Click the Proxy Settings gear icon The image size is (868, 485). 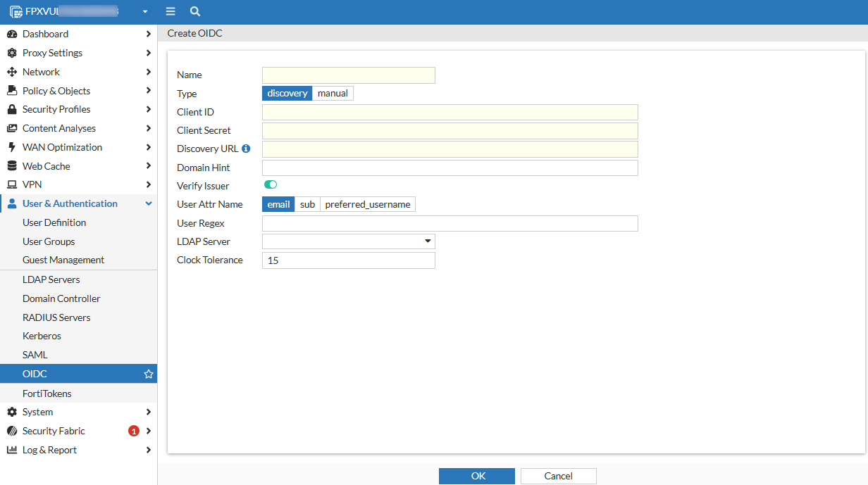pos(12,53)
